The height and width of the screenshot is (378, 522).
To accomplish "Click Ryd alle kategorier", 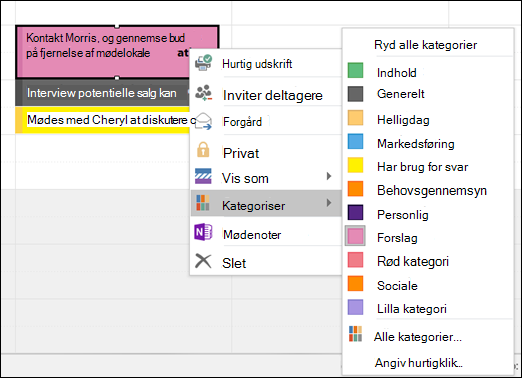I will click(426, 45).
